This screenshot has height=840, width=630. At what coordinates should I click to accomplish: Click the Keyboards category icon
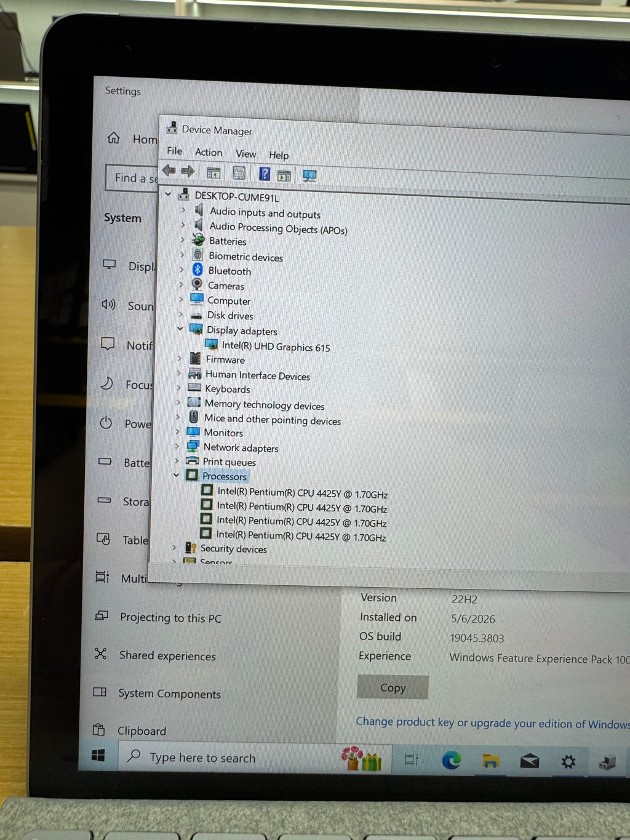[x=194, y=388]
